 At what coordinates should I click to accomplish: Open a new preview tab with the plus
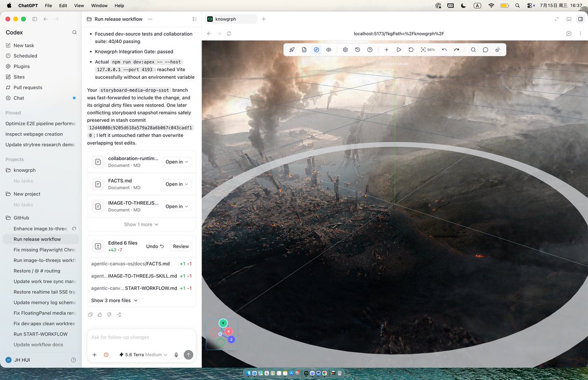264,19
